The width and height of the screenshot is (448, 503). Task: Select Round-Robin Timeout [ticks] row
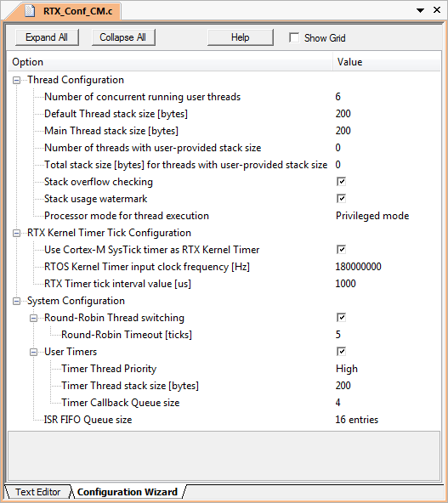(x=127, y=335)
